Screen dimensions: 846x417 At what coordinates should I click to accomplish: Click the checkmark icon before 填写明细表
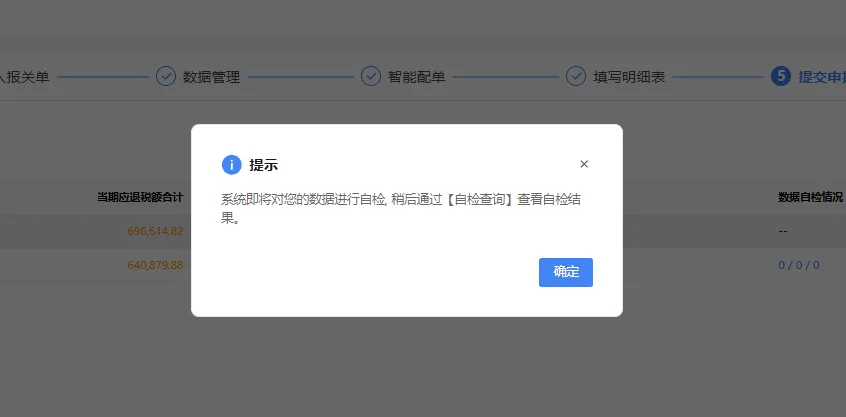tap(576, 76)
